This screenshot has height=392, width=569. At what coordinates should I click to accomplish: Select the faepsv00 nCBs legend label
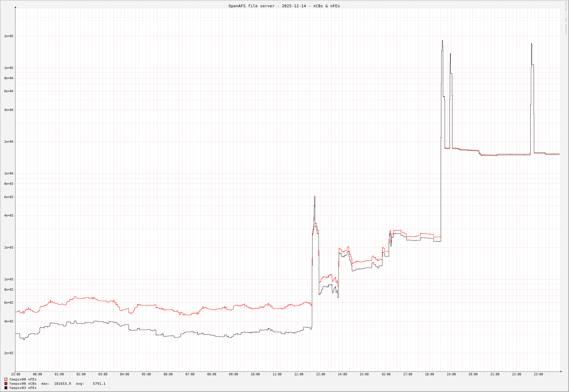point(23,384)
